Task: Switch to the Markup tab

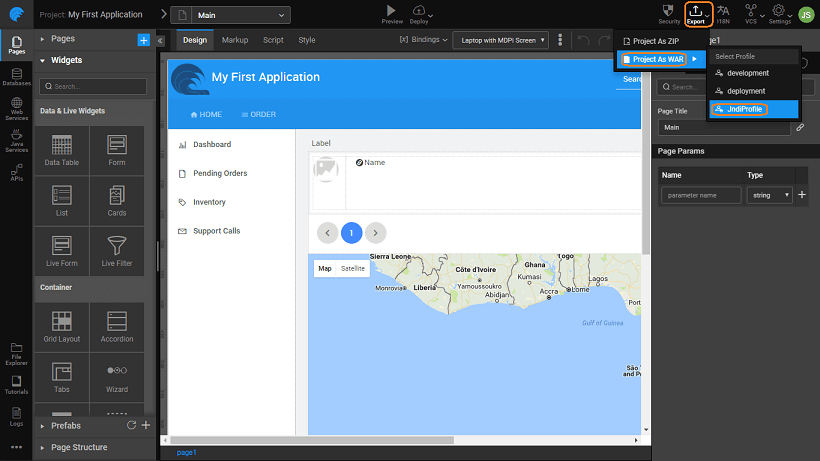Action: coord(235,40)
